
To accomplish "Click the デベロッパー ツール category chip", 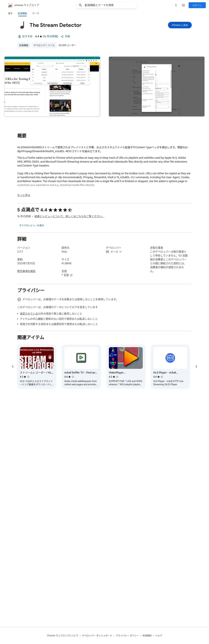I will [44, 45].
